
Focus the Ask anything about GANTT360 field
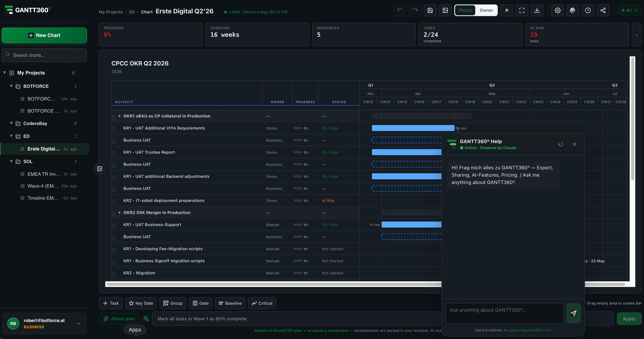pos(505,313)
